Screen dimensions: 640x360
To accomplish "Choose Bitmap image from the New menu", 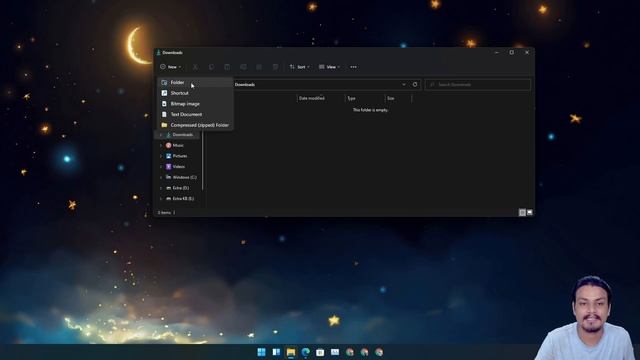I will (195, 104).
